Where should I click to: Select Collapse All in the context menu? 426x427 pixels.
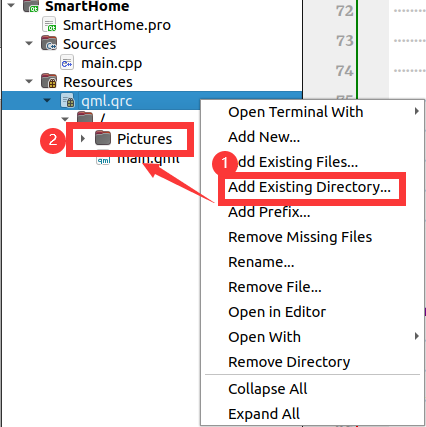click(x=268, y=389)
